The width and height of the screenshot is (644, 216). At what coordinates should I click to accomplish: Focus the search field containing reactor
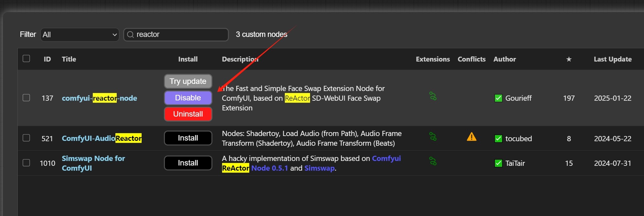click(176, 35)
